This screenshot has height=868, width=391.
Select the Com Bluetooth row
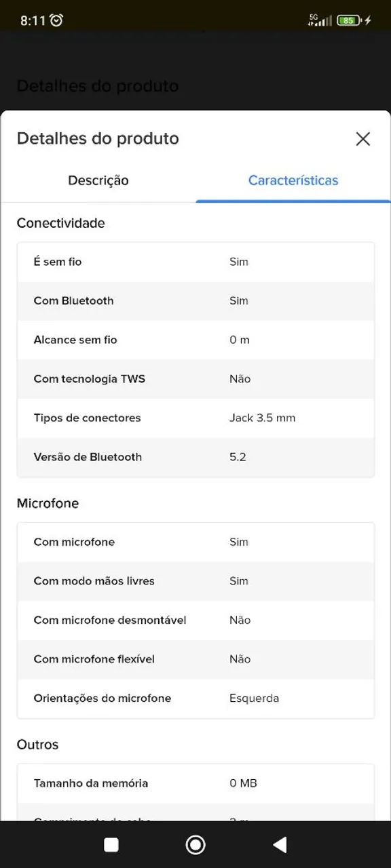(195, 301)
